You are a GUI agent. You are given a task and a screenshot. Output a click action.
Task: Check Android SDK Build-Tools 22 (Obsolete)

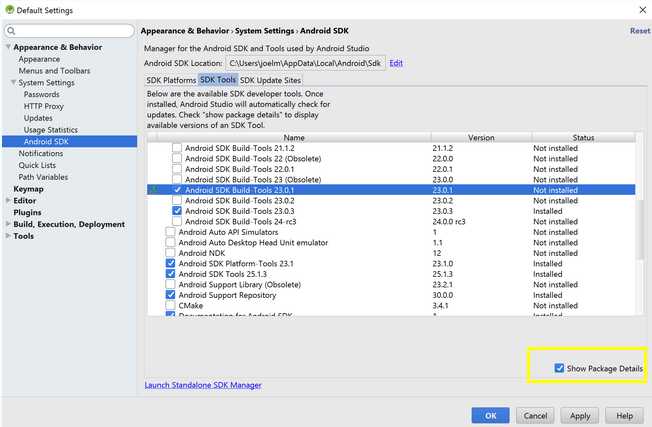(177, 158)
